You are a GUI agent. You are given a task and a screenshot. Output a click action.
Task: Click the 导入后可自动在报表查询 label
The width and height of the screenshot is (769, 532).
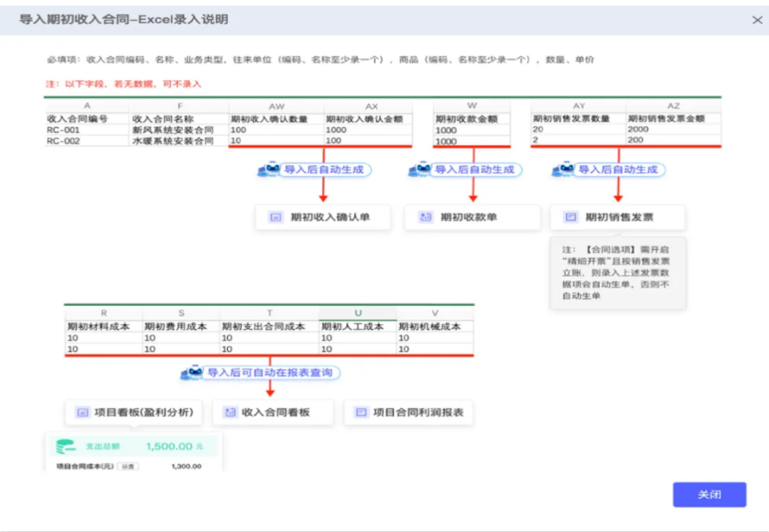tap(271, 372)
